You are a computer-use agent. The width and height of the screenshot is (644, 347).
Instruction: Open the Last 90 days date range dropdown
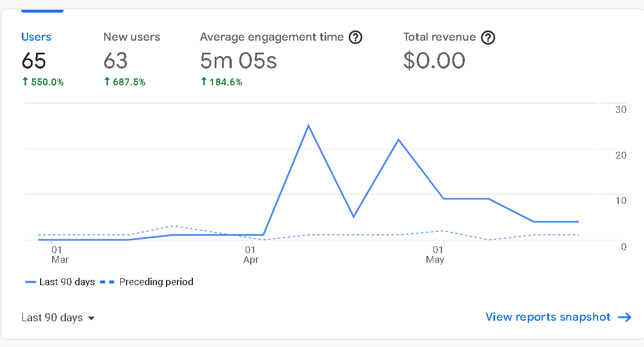pyautogui.click(x=58, y=317)
